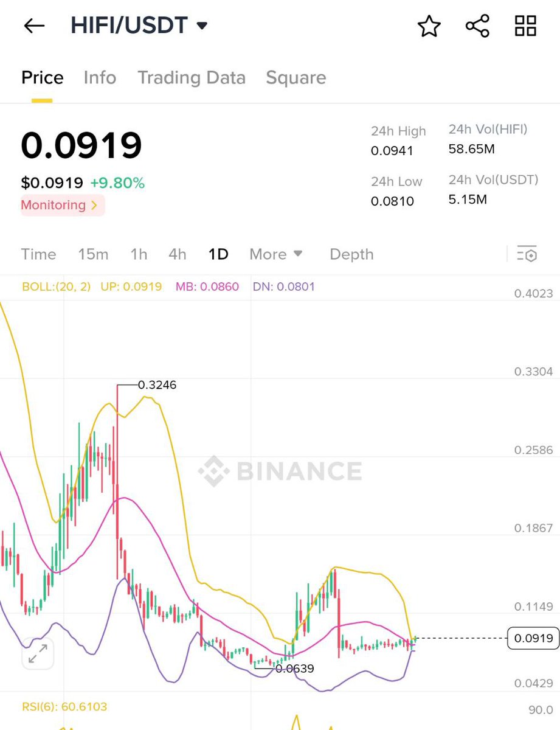Screen dimensions: 560x730
Task: Switch to the Info tab
Action: 100,78
